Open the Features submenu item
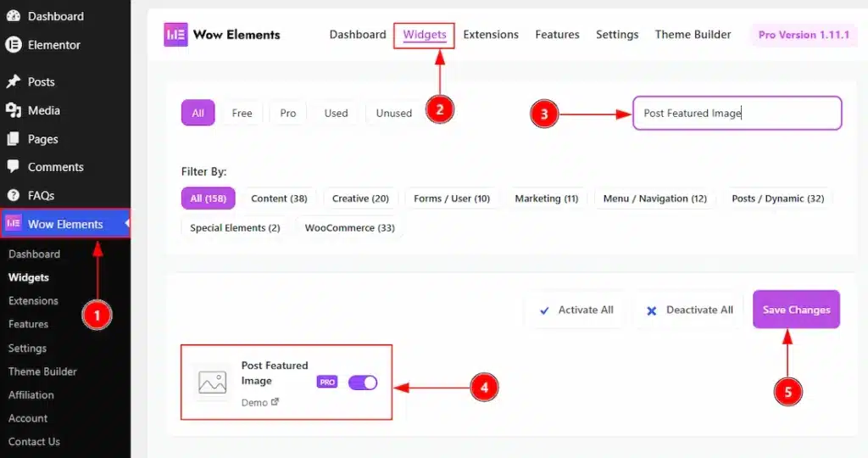The width and height of the screenshot is (868, 458). pos(28,323)
